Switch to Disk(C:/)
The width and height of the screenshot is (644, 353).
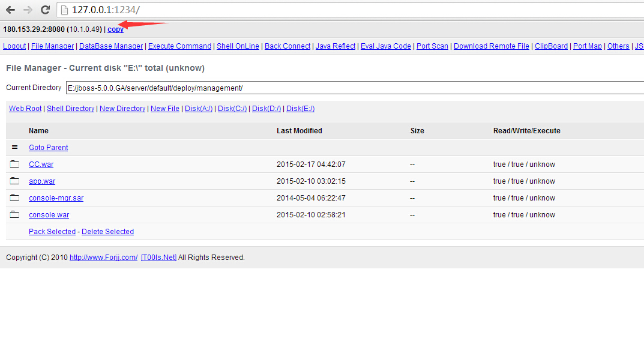coord(232,109)
